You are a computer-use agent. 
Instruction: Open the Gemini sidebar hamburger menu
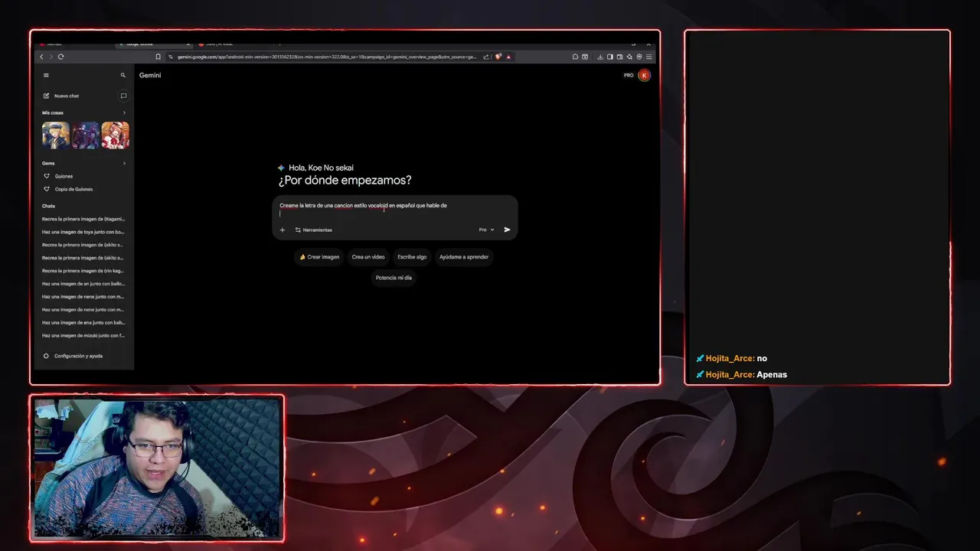pyautogui.click(x=46, y=75)
